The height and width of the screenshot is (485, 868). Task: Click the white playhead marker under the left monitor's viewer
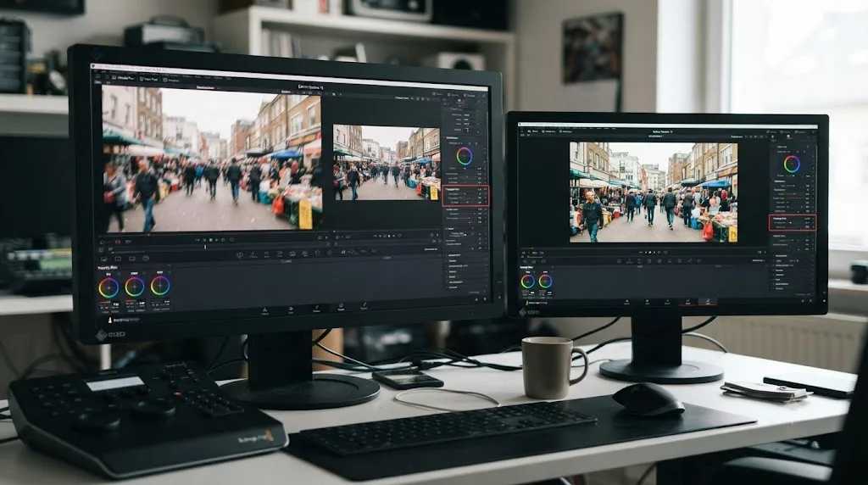pyautogui.click(x=205, y=247)
